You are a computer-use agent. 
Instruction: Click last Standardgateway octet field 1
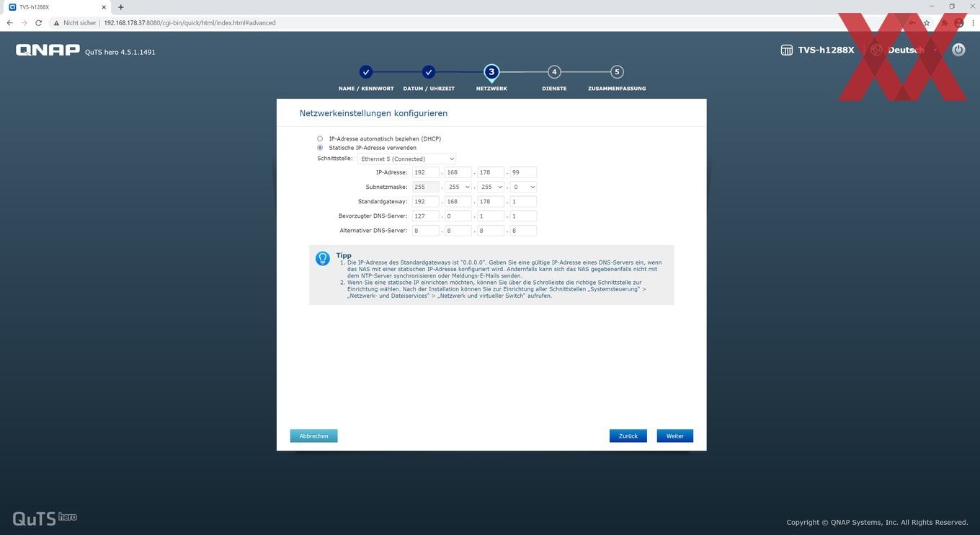pos(523,201)
